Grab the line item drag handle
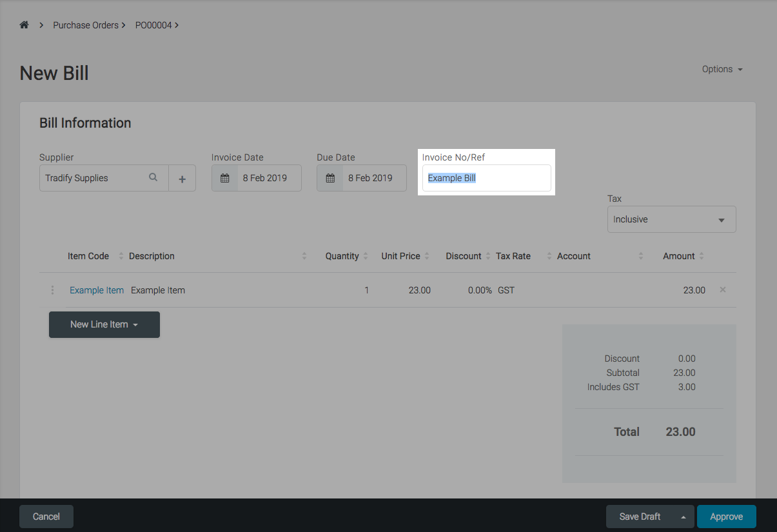777x532 pixels. click(53, 290)
